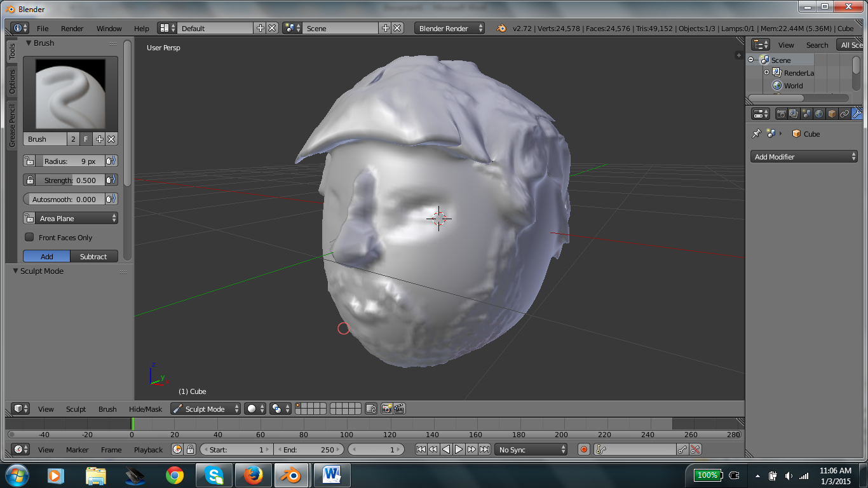Toggle the timeline preview range clock
Viewport: 868px width, 488px height.
click(177, 450)
